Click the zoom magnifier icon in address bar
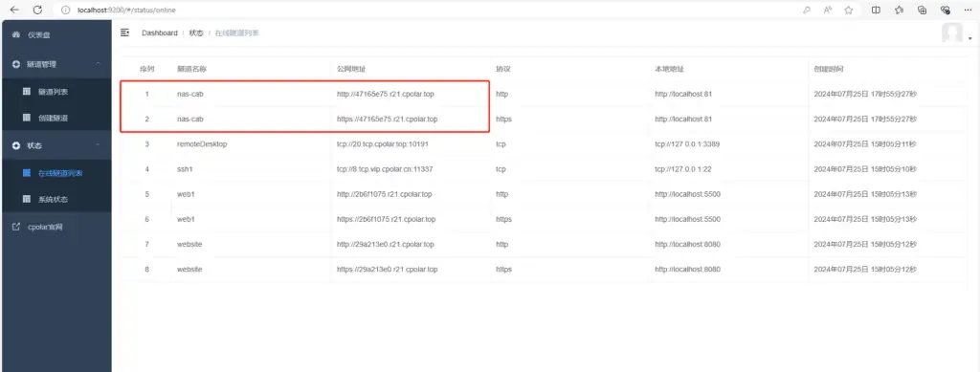The height and width of the screenshot is (372, 980). (x=807, y=10)
